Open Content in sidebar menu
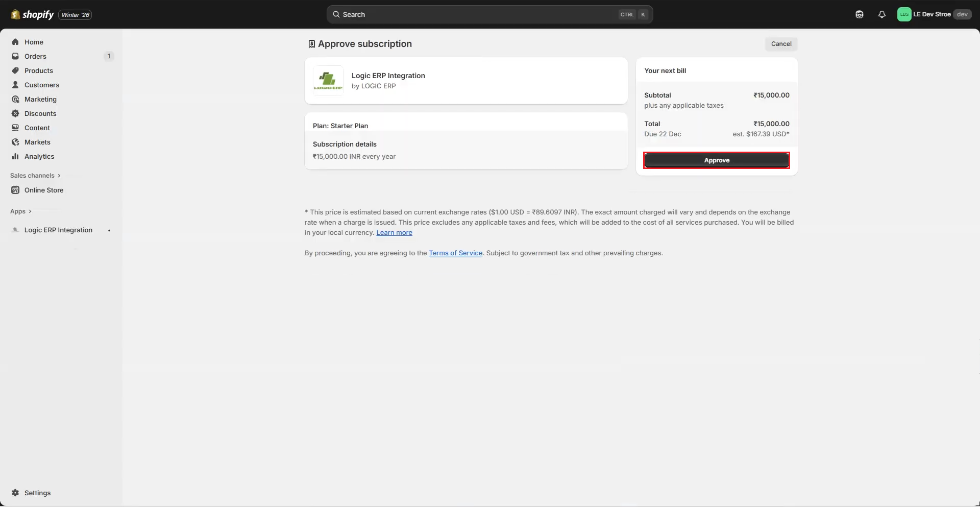 [x=37, y=128]
